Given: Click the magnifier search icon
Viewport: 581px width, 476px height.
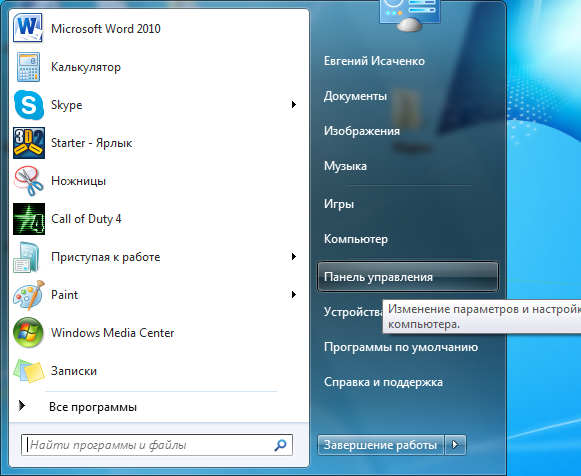Looking at the screenshot, I should [280, 445].
